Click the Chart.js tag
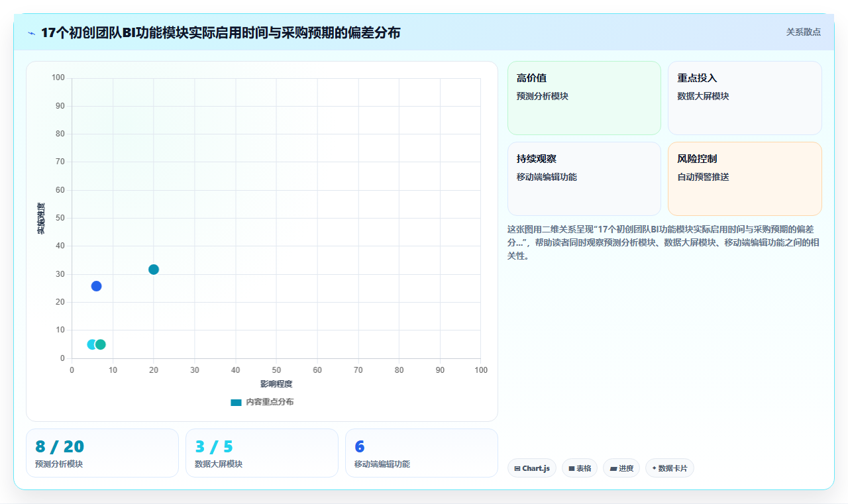 [532, 468]
